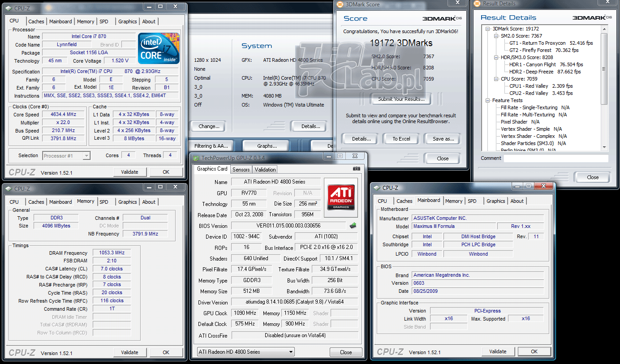Open Graphics tab in CPU-Z memory window
Viewport: 620px width, 364px height.
click(x=128, y=202)
